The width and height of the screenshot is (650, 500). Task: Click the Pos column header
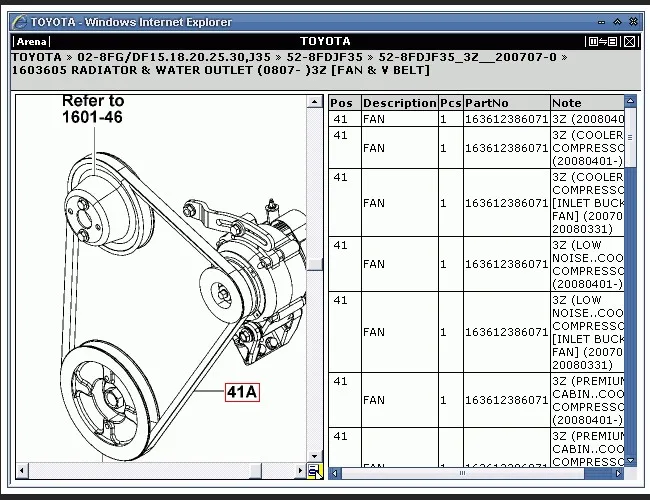[x=345, y=103]
